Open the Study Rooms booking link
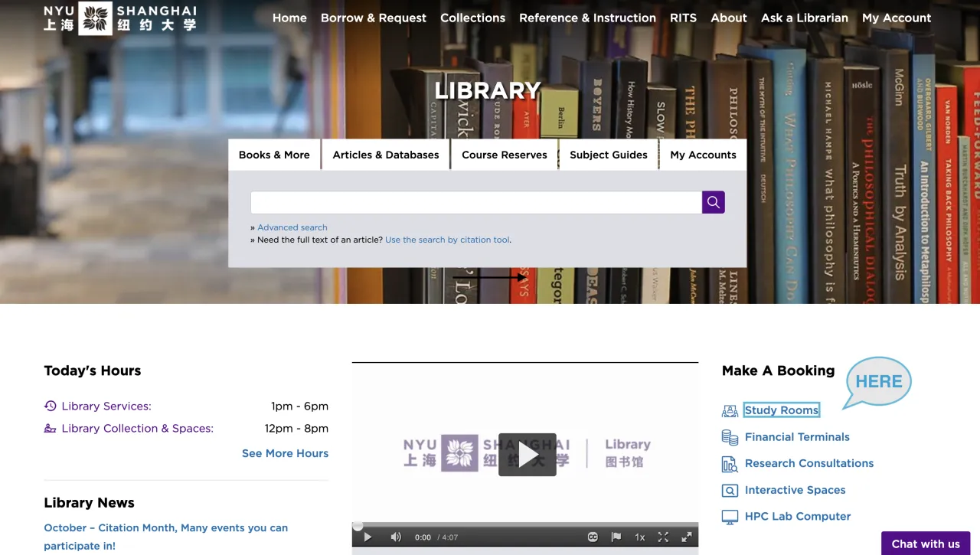The width and height of the screenshot is (980, 555). tap(782, 410)
